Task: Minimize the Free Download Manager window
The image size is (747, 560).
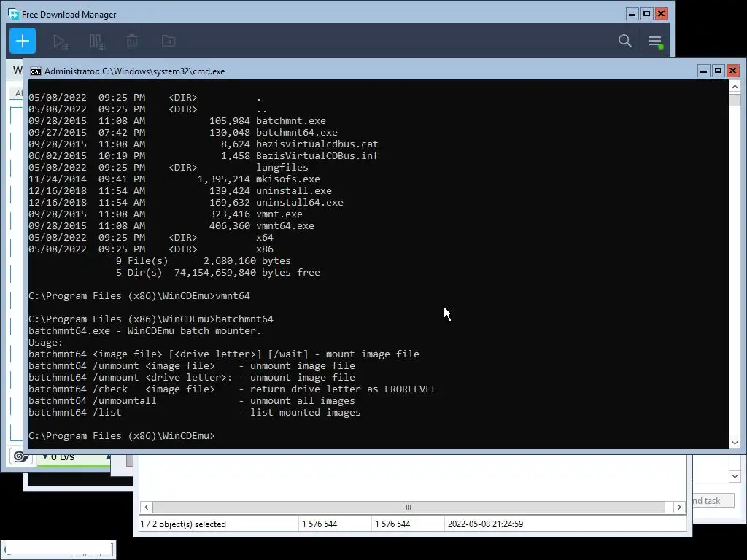Action: point(632,14)
